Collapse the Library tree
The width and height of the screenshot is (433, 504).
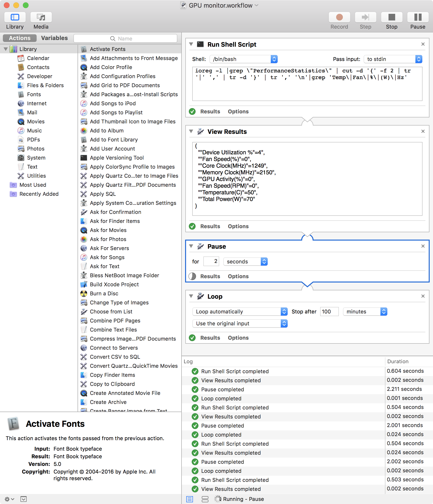(5, 49)
